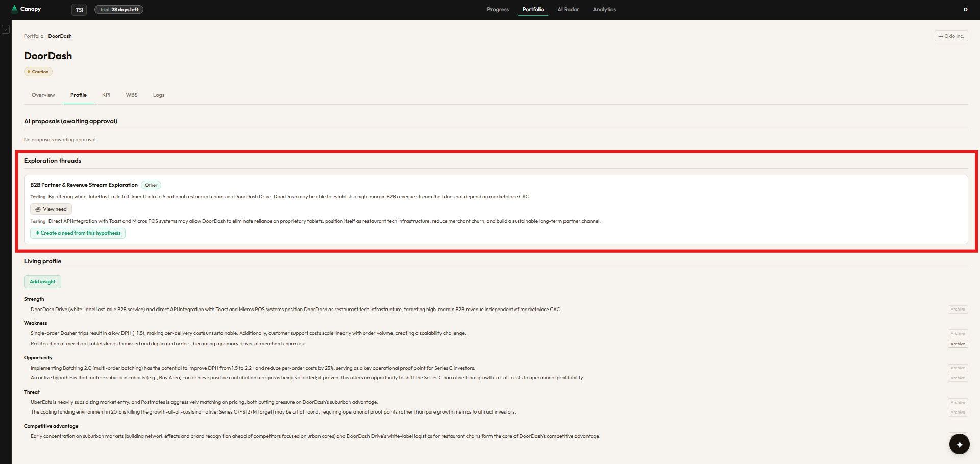Click the View need button
980x464 pixels.
[51, 209]
